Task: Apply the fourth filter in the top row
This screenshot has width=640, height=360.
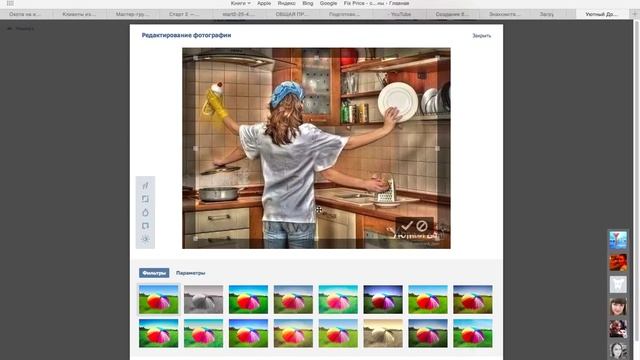Action: 293,300
